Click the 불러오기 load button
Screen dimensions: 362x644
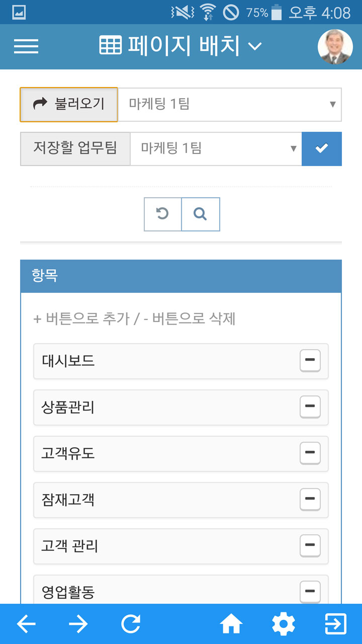coord(69,105)
